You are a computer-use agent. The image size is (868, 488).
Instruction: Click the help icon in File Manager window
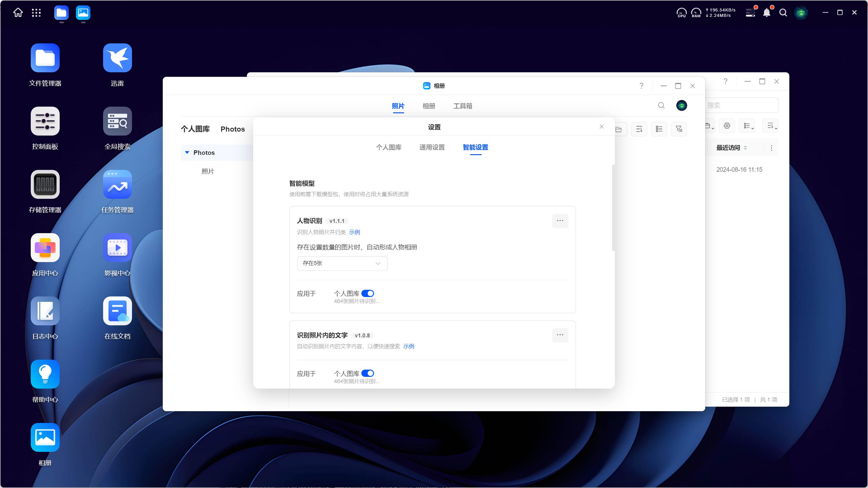pyautogui.click(x=725, y=82)
